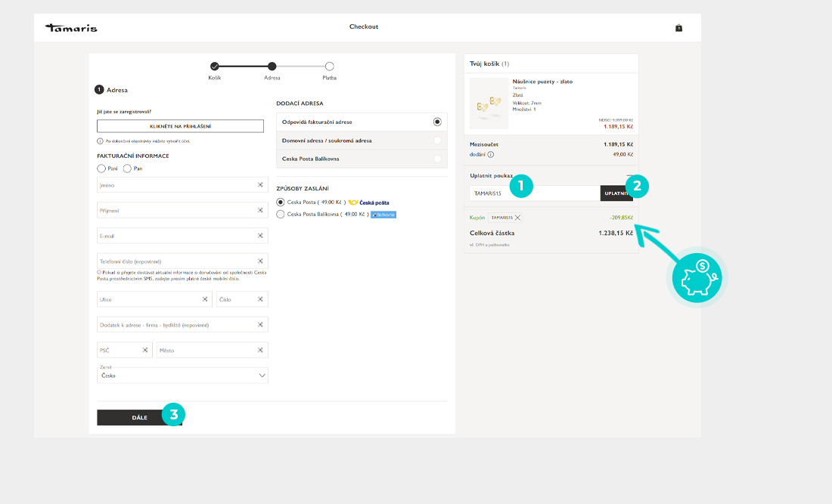This screenshot has width=832, height=504.
Task: Jump to the Platba step
Action: (330, 66)
